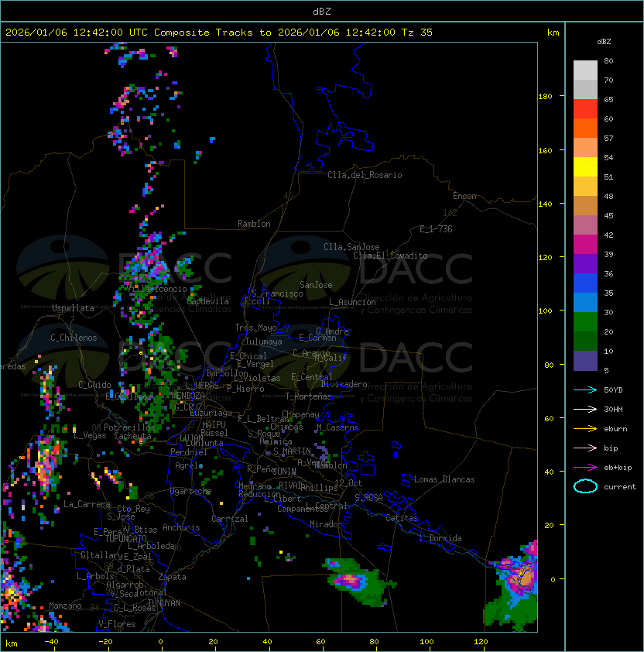
Task: Click the white 30HM arrow in legend
Action: click(585, 409)
